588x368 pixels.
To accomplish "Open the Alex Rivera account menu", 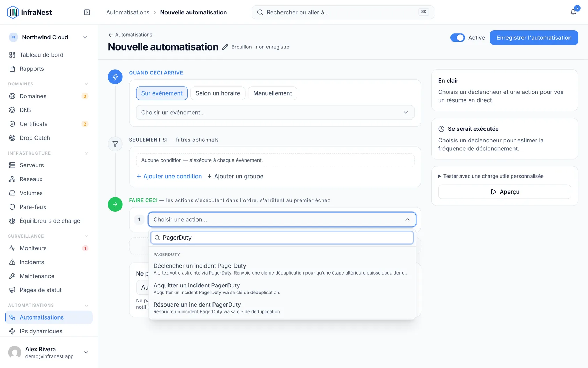I will click(49, 352).
